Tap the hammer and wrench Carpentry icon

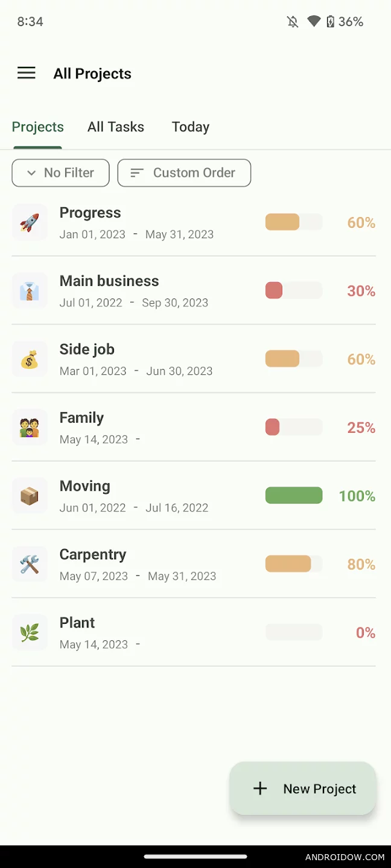pos(30,564)
